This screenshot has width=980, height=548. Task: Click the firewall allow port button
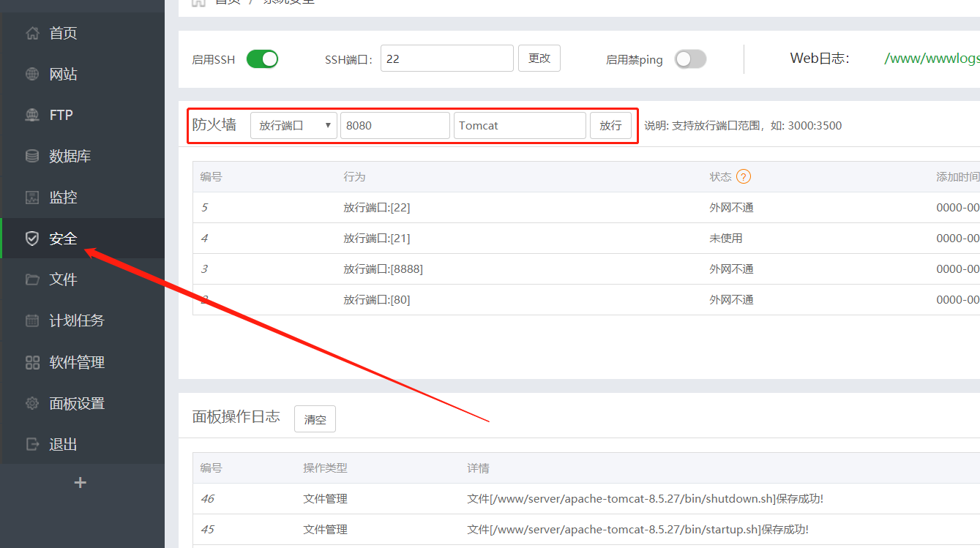pyautogui.click(x=610, y=125)
